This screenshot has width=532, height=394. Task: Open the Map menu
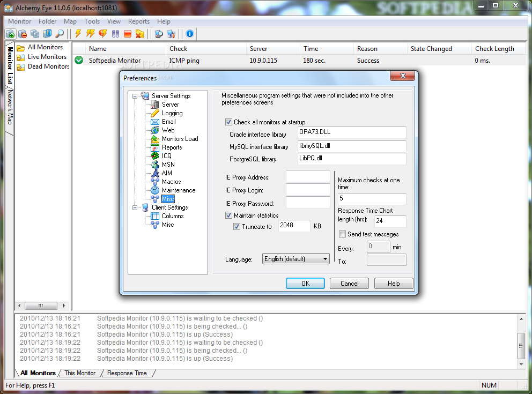70,21
